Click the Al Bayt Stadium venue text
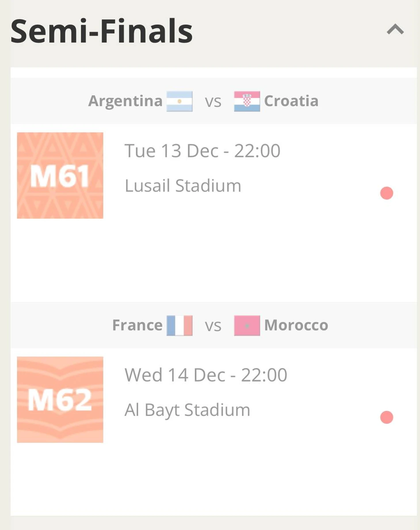Viewport: 420px width, 530px height. 187,410
